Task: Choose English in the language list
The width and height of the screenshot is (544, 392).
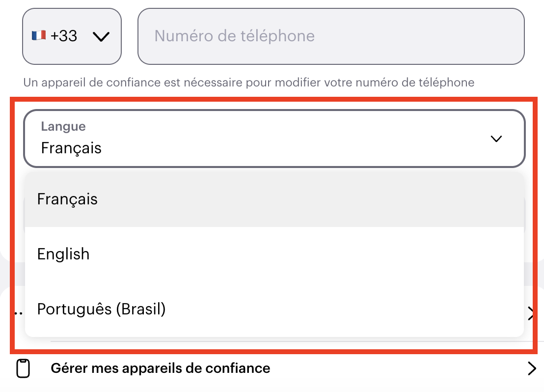Action: [63, 254]
